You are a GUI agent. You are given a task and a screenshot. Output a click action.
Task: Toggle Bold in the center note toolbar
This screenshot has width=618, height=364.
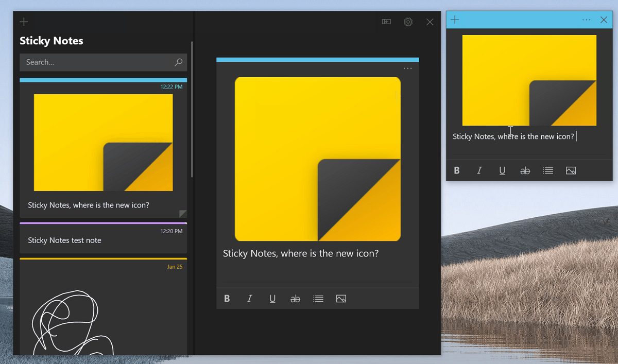tap(227, 299)
